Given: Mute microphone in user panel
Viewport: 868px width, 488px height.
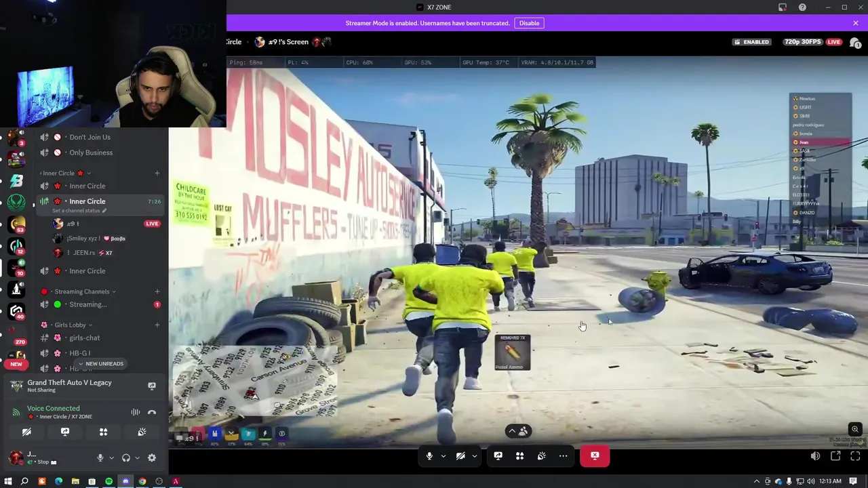Looking at the screenshot, I should tap(100, 458).
